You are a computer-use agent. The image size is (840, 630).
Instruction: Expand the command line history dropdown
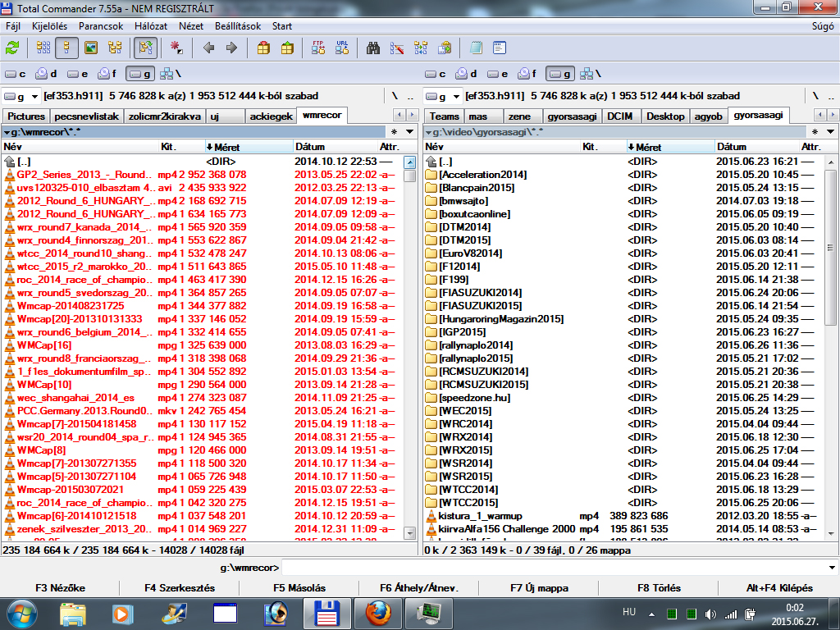tap(833, 568)
